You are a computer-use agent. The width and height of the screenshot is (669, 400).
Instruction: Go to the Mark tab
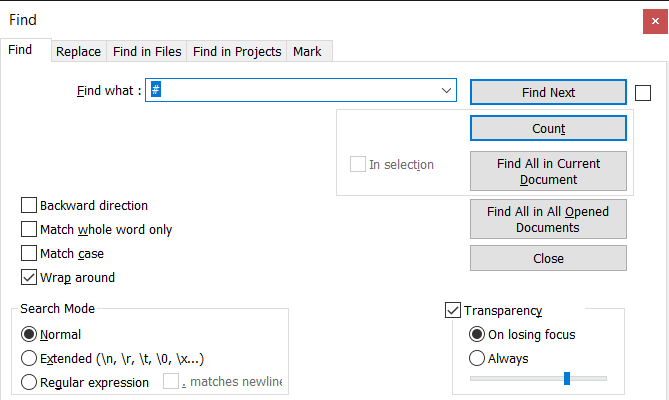[307, 52]
